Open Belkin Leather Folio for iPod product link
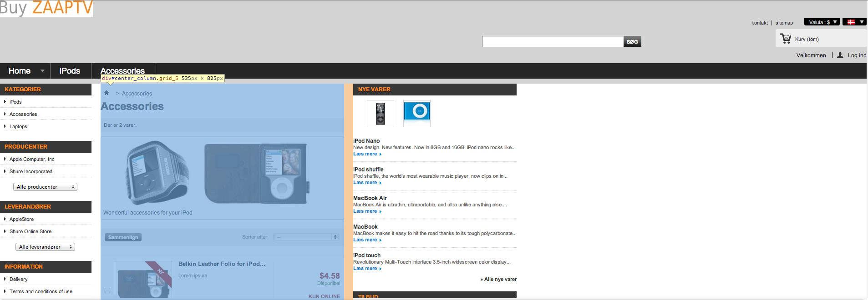Image resolution: width=868 pixels, height=300 pixels. [x=222, y=264]
